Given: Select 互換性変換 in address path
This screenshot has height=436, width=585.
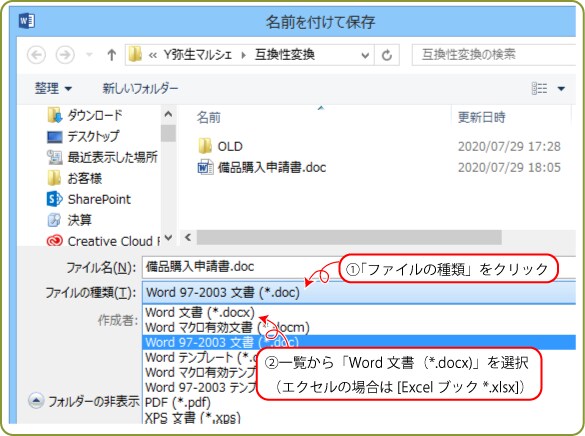Looking at the screenshot, I should pyautogui.click(x=285, y=55).
